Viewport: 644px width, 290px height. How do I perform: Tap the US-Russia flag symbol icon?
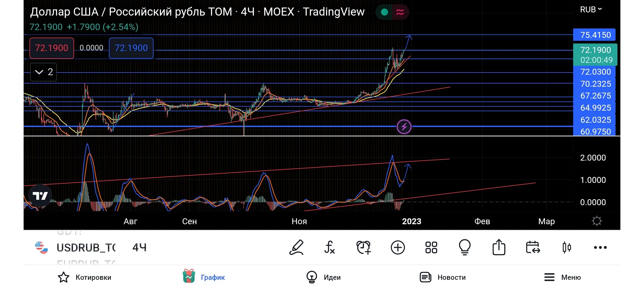point(41,248)
